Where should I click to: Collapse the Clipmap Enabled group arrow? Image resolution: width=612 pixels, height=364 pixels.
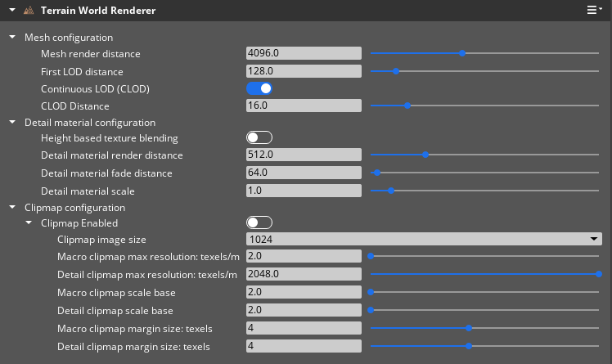29,222
